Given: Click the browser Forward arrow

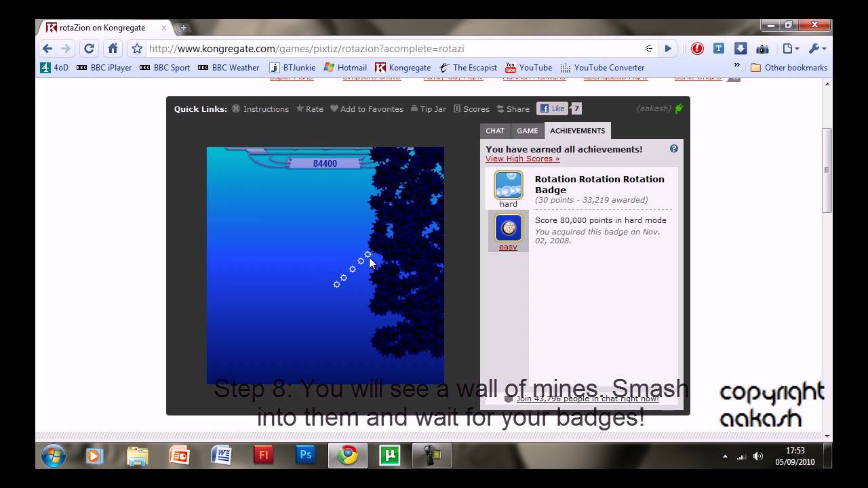Looking at the screenshot, I should pyautogui.click(x=66, y=49).
